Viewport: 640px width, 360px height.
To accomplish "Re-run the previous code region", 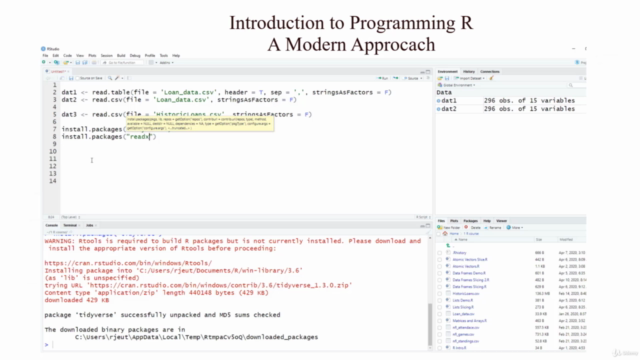I will coord(396,78).
